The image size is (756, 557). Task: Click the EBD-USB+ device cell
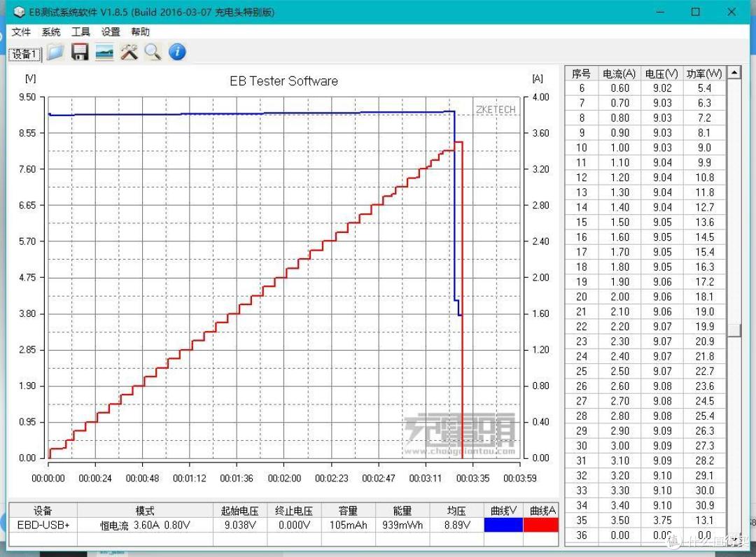(43, 525)
